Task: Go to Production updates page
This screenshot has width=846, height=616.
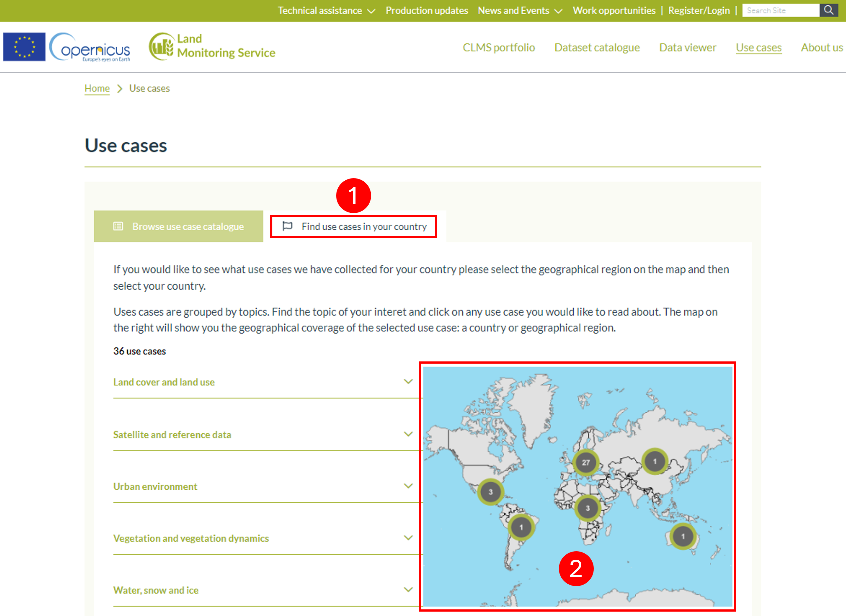Action: pyautogui.click(x=427, y=10)
